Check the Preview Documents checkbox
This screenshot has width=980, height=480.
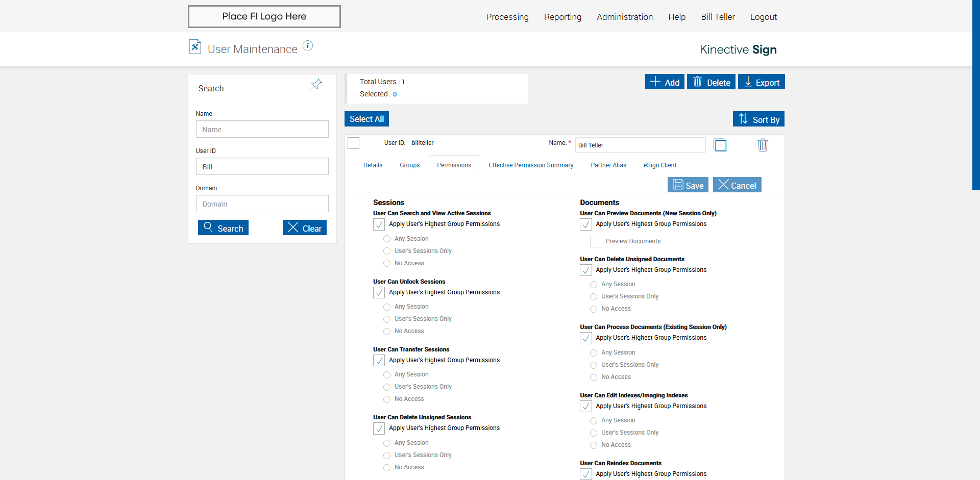(x=596, y=242)
